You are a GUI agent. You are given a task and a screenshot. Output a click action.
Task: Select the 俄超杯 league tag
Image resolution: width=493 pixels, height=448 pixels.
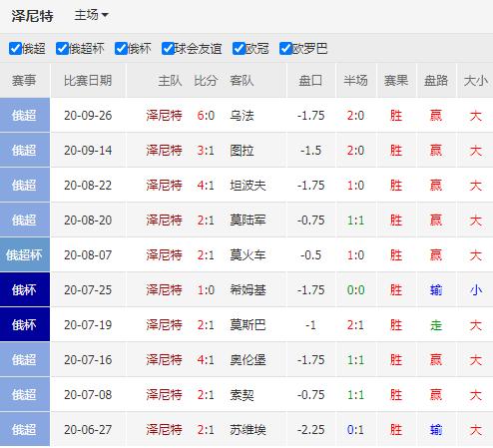point(25,254)
